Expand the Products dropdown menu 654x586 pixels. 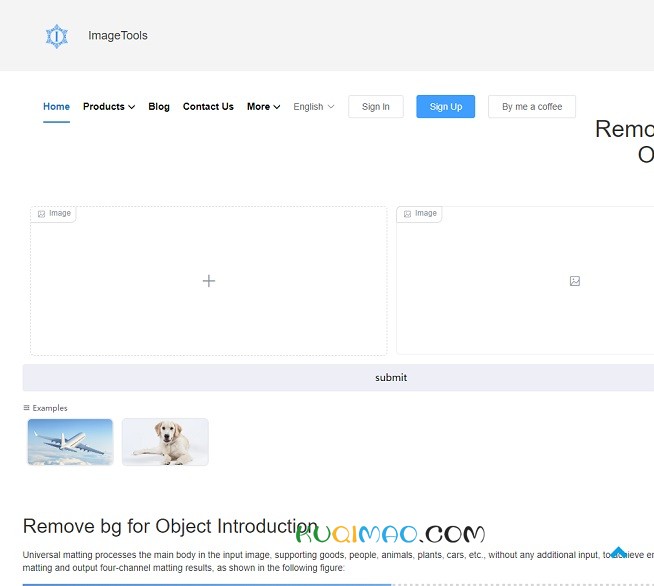[x=109, y=107]
